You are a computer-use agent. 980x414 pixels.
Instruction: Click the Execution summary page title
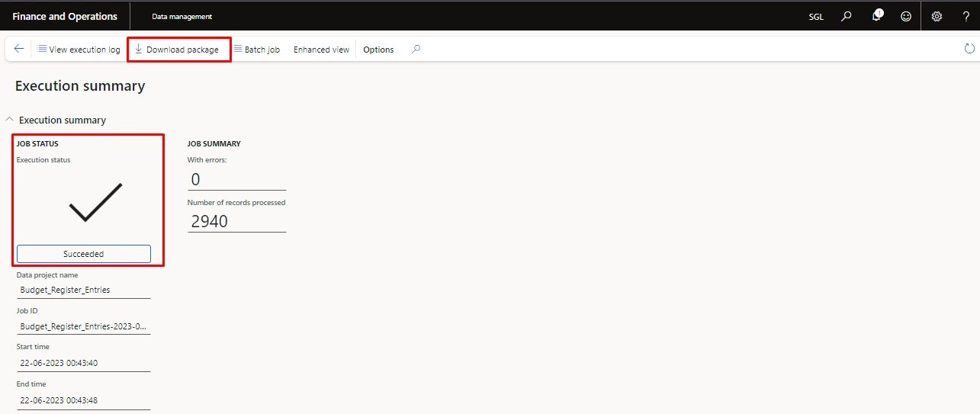tap(80, 86)
